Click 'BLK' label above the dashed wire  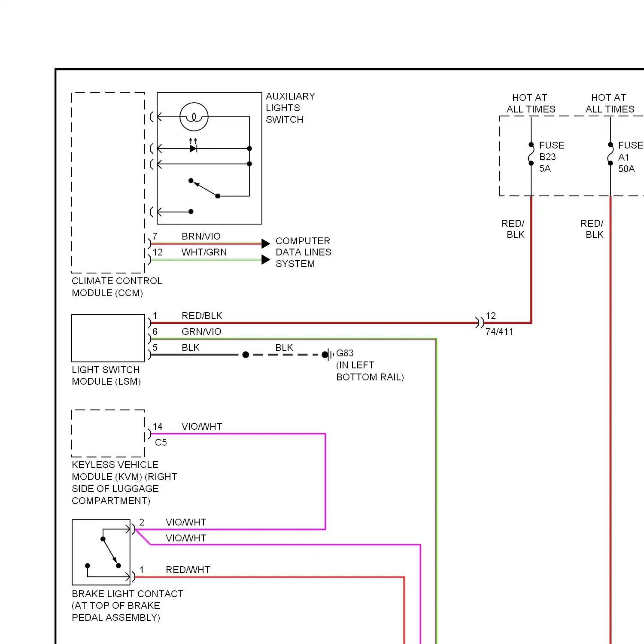(284, 347)
